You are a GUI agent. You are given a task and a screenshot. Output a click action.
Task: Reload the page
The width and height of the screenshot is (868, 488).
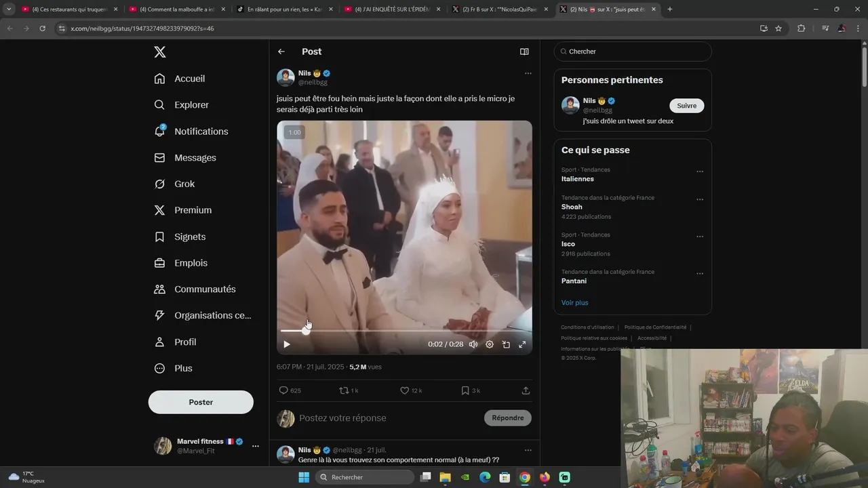42,28
